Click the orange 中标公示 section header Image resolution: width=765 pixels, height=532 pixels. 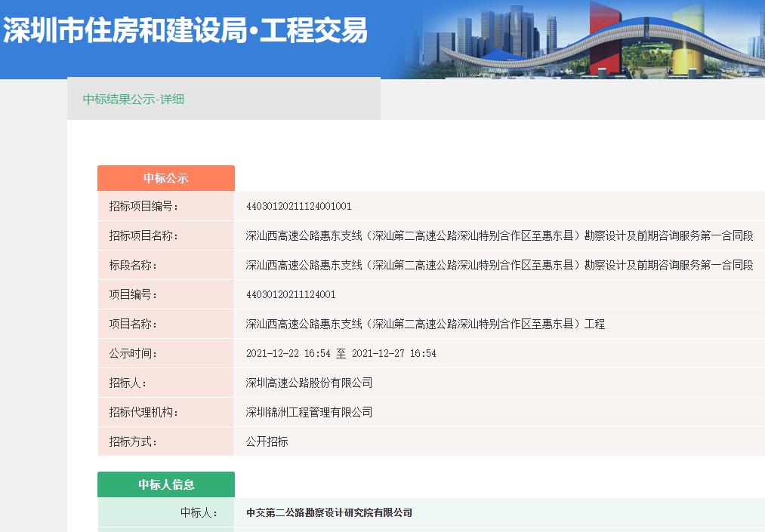(x=166, y=179)
